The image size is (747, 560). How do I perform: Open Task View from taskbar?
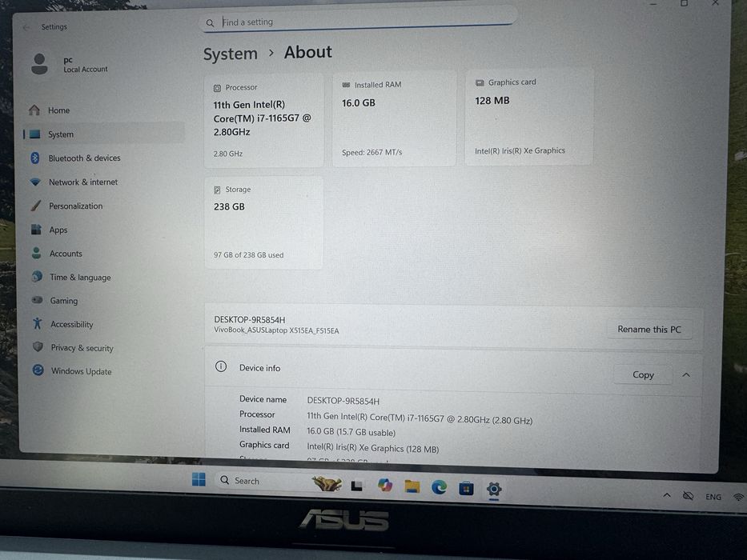coord(357,486)
